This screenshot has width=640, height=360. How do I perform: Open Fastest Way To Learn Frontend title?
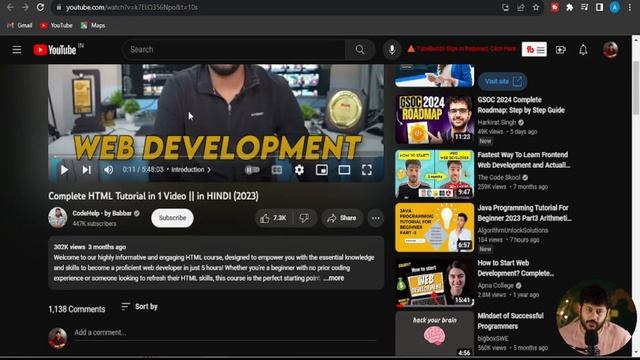524,160
